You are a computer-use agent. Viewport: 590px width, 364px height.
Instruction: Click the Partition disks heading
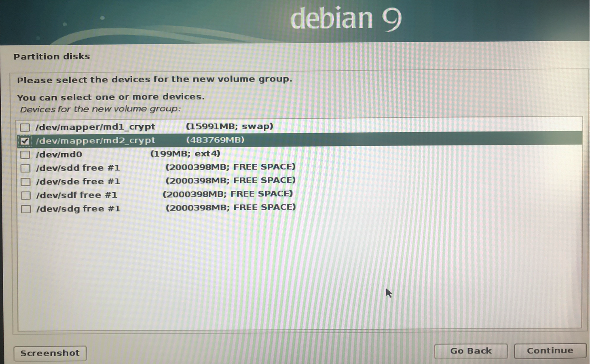click(x=52, y=57)
